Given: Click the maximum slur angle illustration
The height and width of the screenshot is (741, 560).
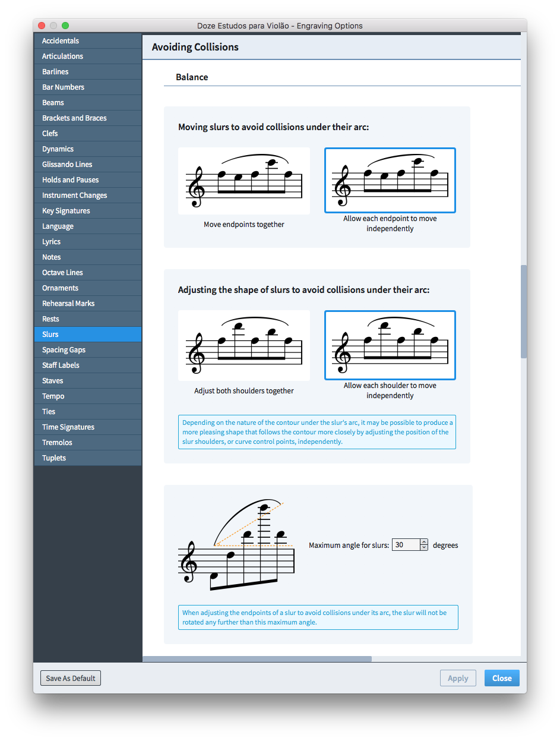Looking at the screenshot, I should (x=236, y=544).
